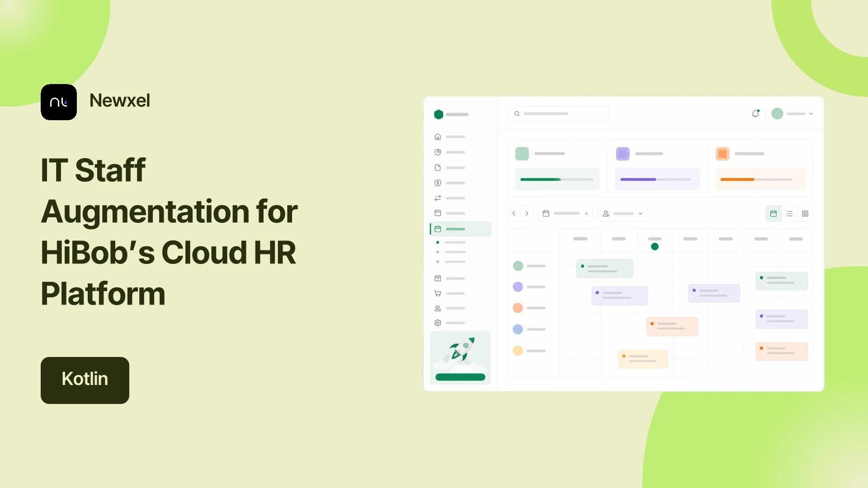This screenshot has width=868, height=488.
Task: Click the orange progress bar
Action: [x=756, y=179]
